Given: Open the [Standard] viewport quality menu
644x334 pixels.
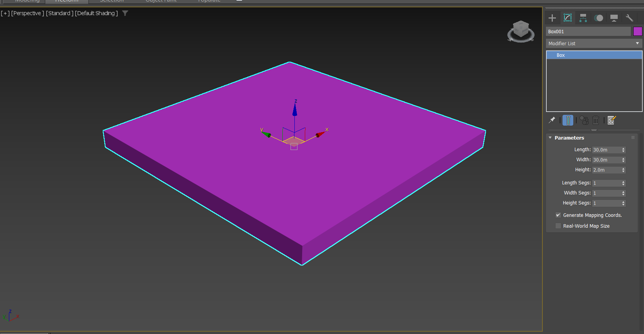Looking at the screenshot, I should coord(59,13).
